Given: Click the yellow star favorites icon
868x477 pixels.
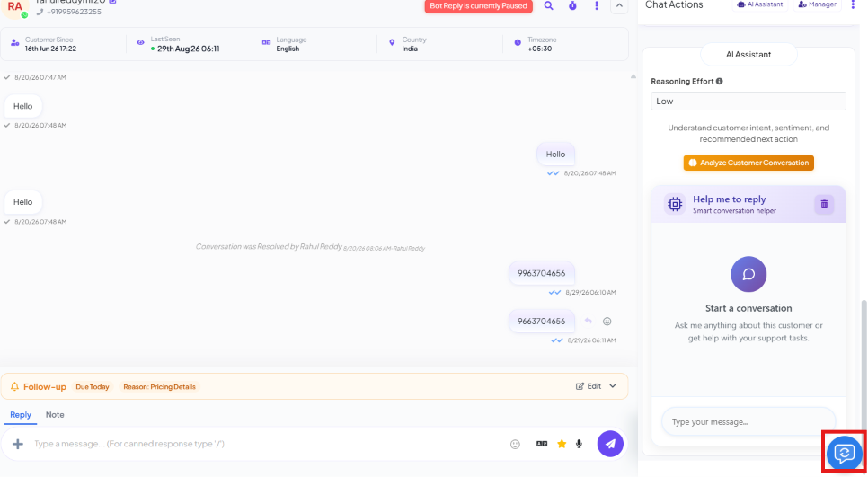Looking at the screenshot, I should [562, 444].
